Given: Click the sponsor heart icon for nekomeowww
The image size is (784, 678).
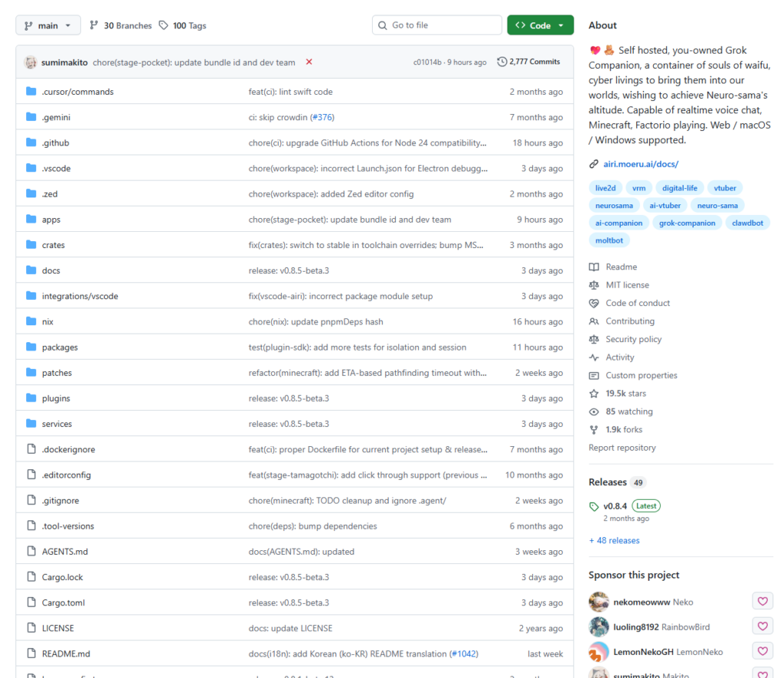Looking at the screenshot, I should (x=762, y=601).
